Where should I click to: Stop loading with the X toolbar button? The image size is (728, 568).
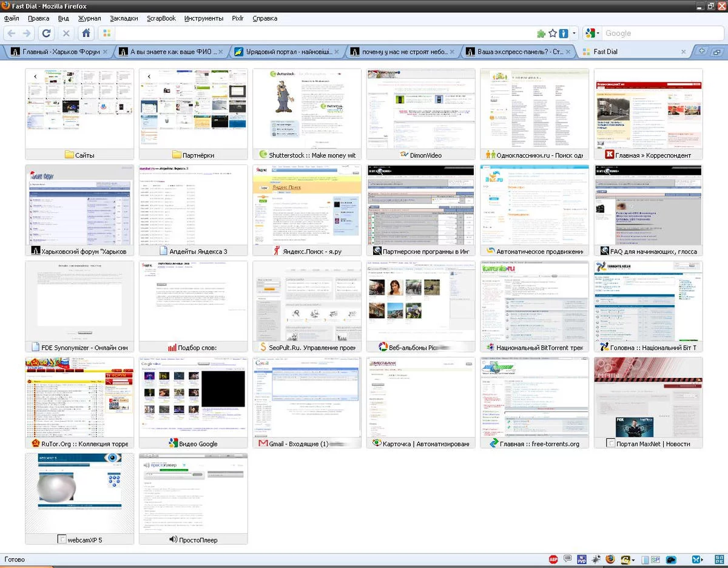click(x=66, y=33)
